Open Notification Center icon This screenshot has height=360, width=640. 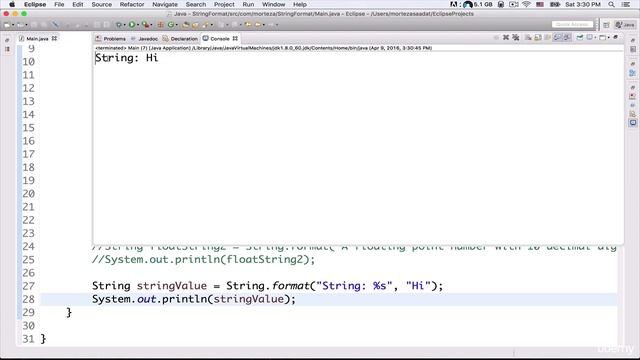[x=626, y=4]
